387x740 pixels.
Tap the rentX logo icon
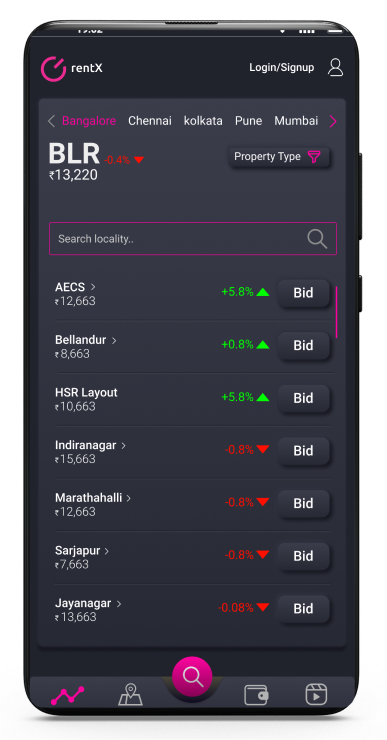point(53,68)
